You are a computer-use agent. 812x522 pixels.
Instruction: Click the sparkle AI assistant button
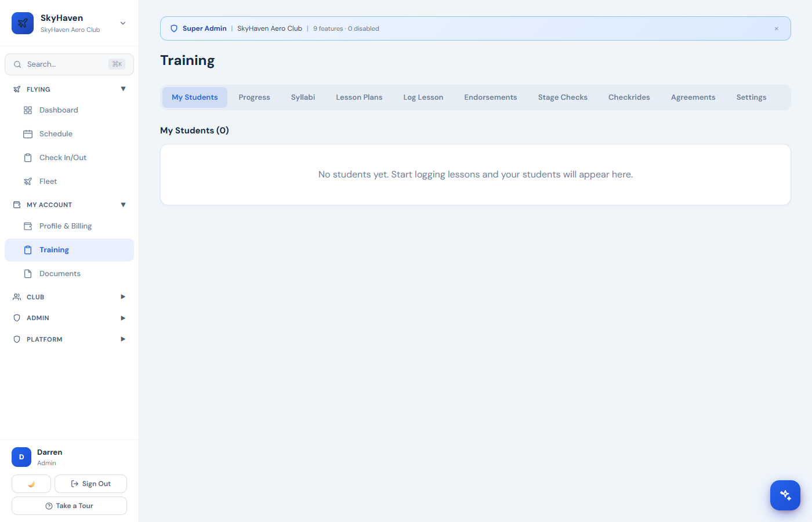[785, 495]
